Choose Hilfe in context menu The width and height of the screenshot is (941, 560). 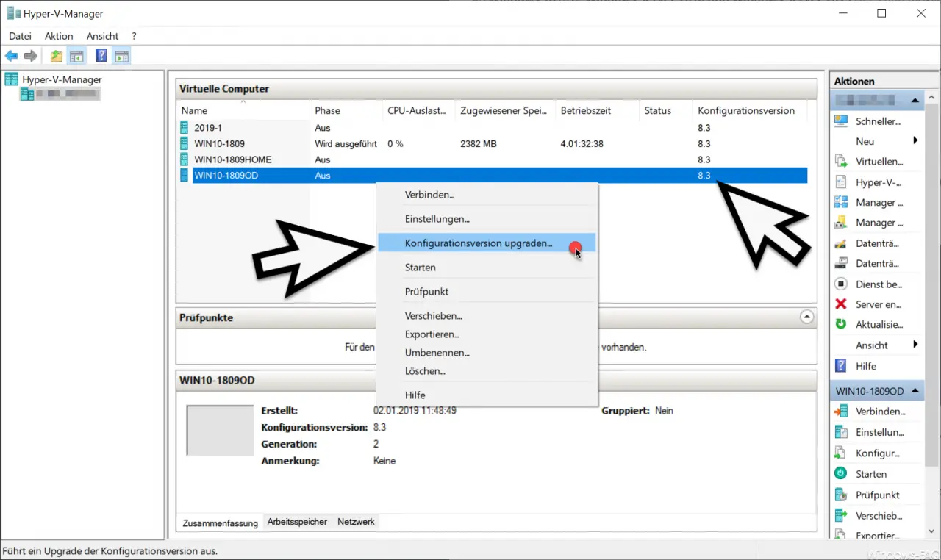[487, 395]
